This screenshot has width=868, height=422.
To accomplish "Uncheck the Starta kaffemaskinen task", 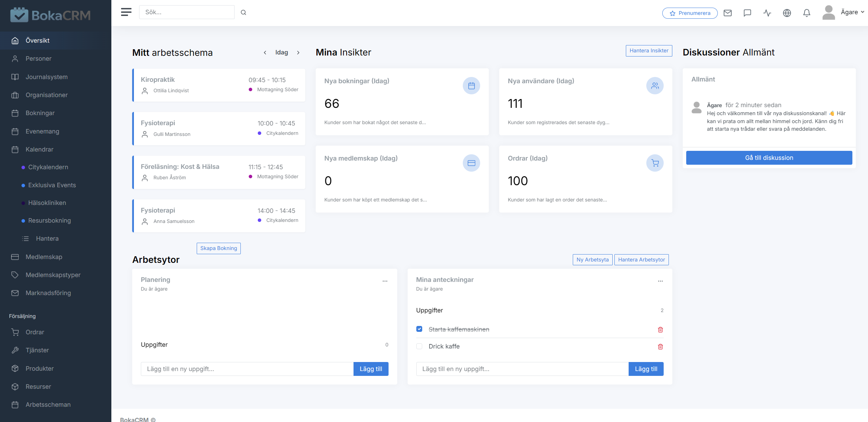I will [x=419, y=329].
